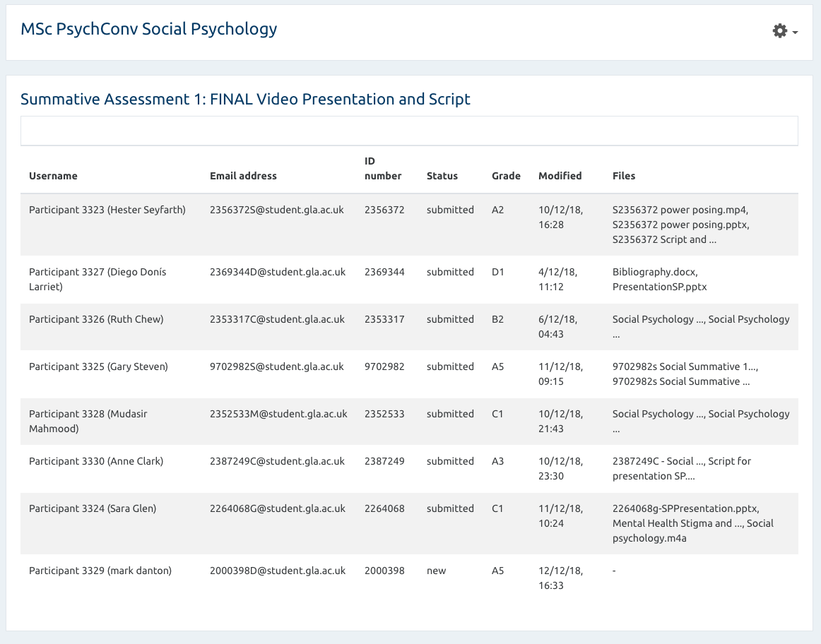Sort by Username column header

coord(53,176)
